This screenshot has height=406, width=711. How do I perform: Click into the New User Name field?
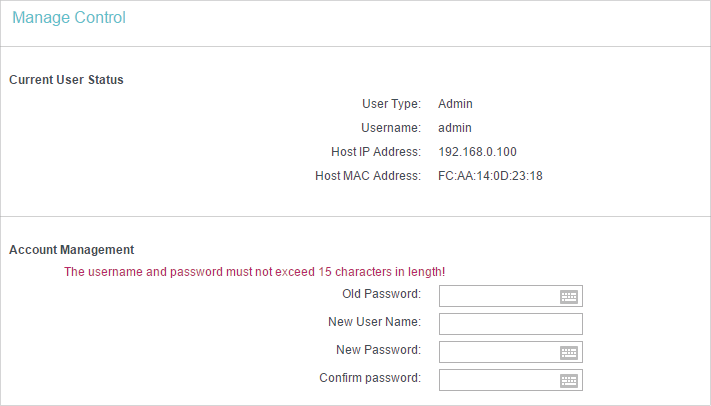pyautogui.click(x=511, y=324)
